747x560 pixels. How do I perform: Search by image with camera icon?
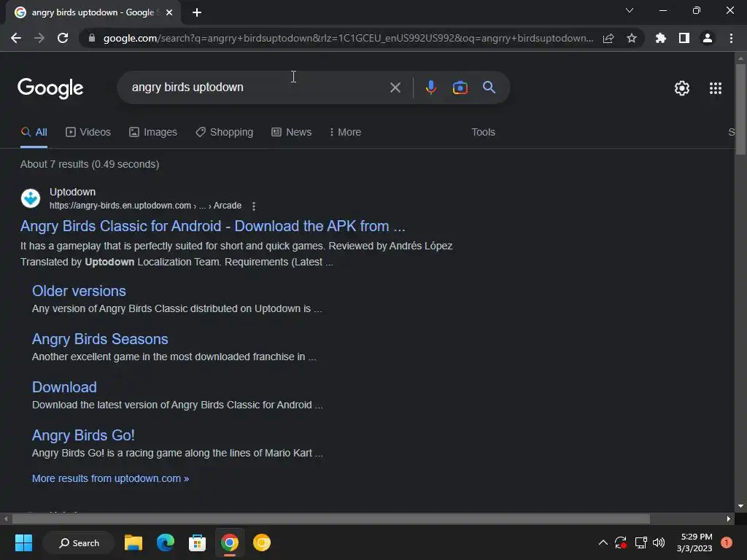tap(460, 87)
